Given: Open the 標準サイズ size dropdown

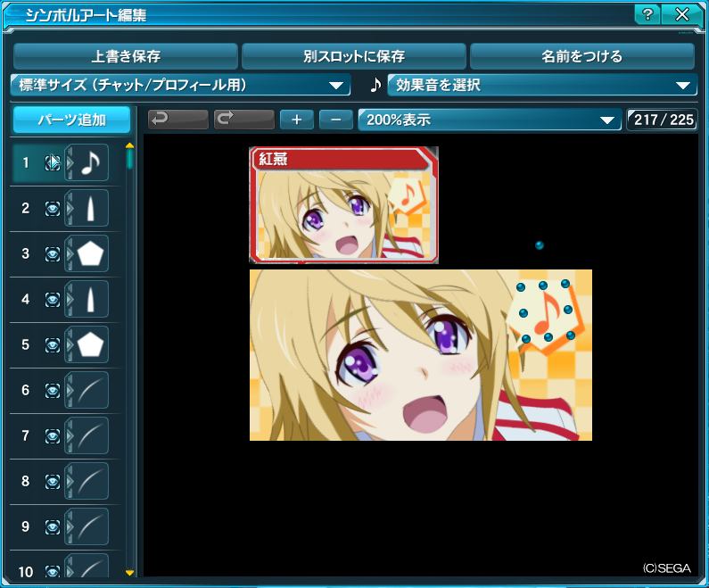Looking at the screenshot, I should click(x=180, y=85).
